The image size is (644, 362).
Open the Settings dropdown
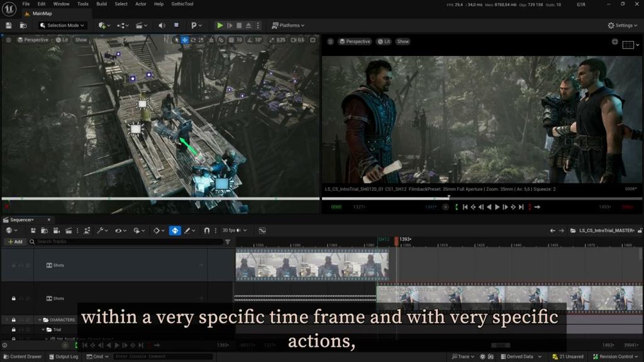[623, 26]
